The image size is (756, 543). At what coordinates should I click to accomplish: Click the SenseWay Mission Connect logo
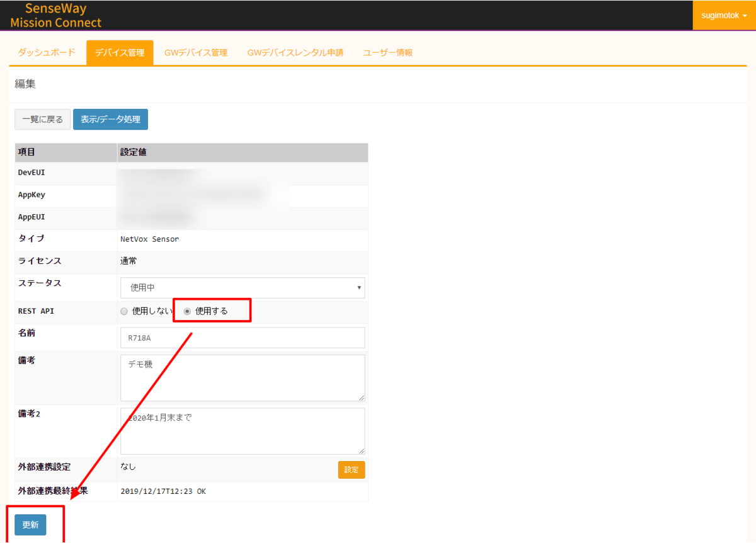[56, 16]
